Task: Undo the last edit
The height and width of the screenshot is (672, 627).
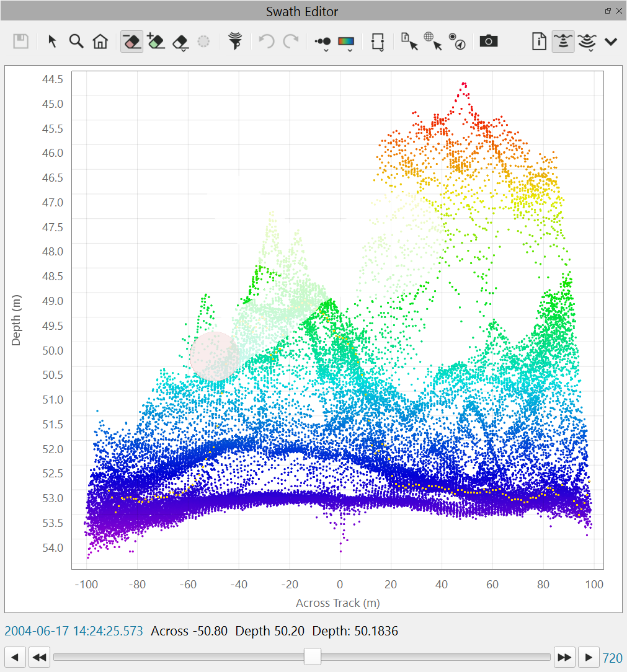Action: click(265, 41)
